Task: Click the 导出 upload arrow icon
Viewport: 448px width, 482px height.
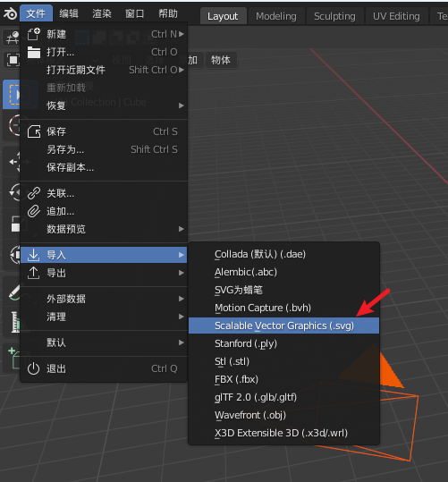Action: 33,273
